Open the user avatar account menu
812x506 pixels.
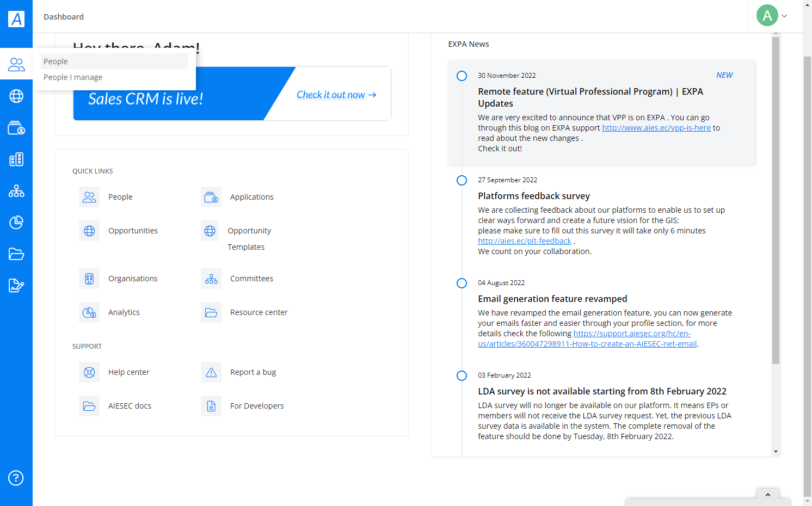click(767, 15)
